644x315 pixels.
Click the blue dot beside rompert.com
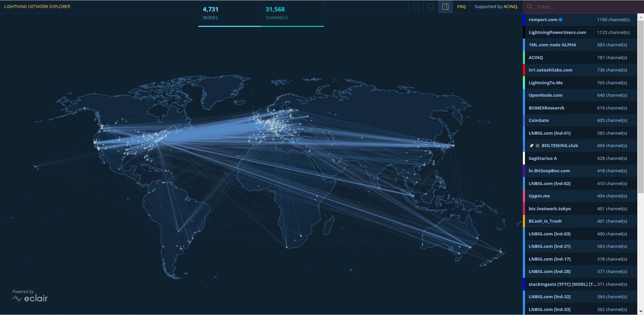point(560,19)
